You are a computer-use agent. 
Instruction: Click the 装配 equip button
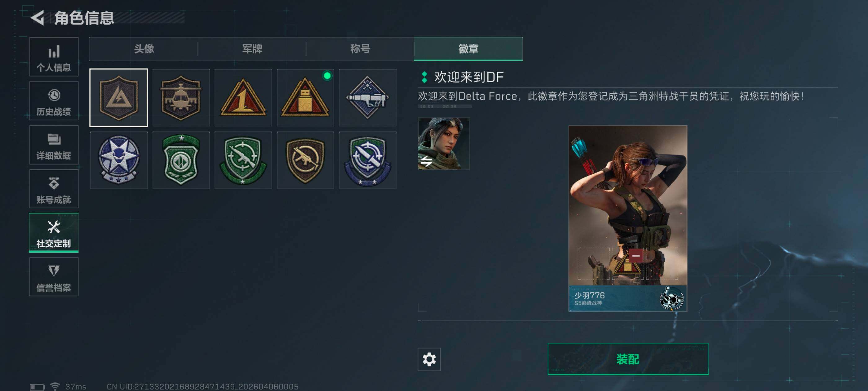point(628,359)
